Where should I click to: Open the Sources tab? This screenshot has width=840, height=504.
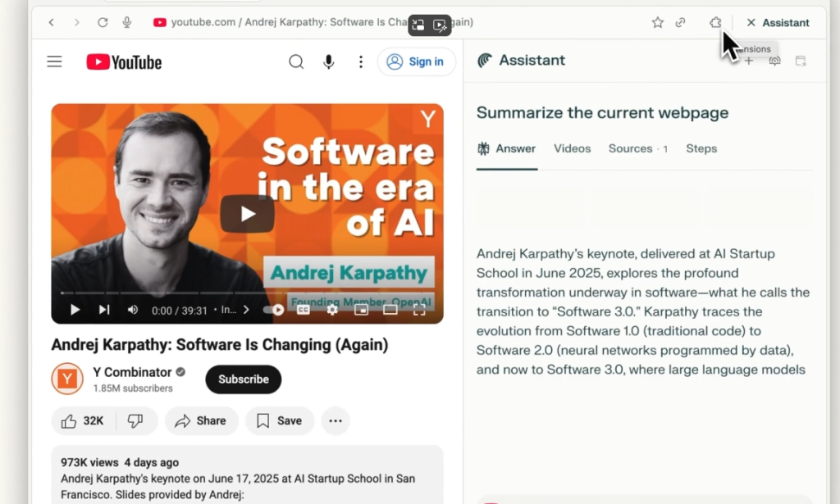638,148
